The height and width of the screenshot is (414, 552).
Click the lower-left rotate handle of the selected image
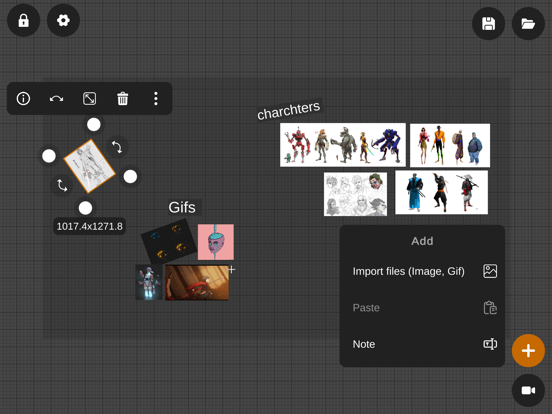(62, 185)
